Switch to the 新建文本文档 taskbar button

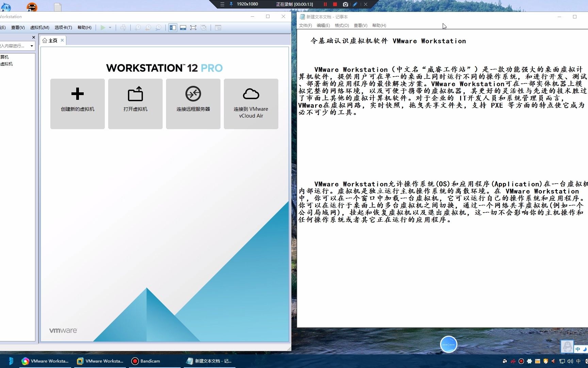[x=209, y=361]
